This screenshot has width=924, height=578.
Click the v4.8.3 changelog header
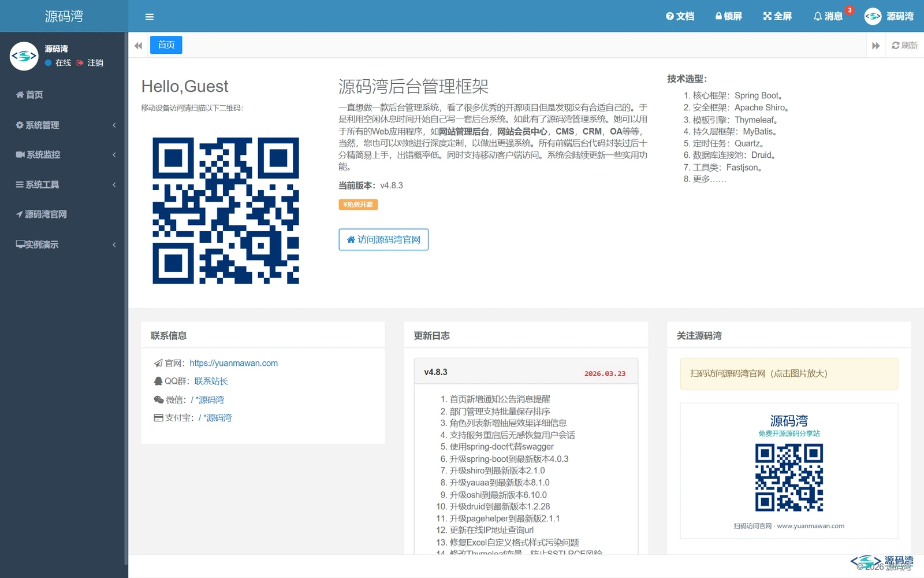[526, 372]
